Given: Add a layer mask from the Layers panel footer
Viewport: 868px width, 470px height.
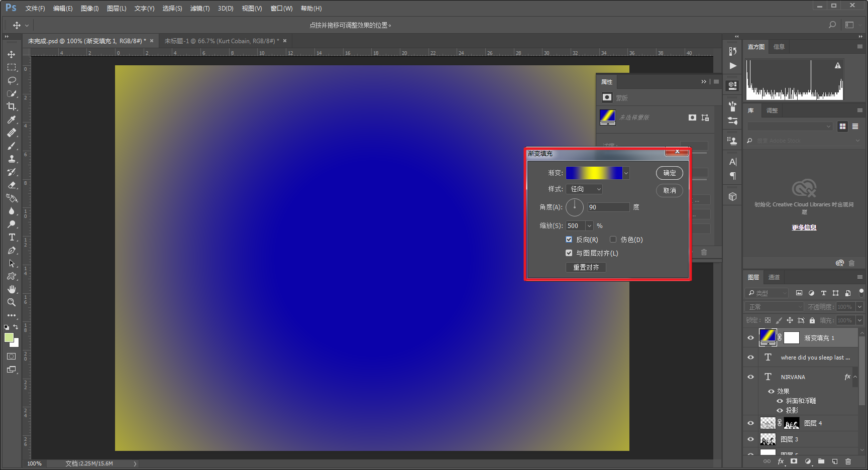Looking at the screenshot, I should 794,461.
